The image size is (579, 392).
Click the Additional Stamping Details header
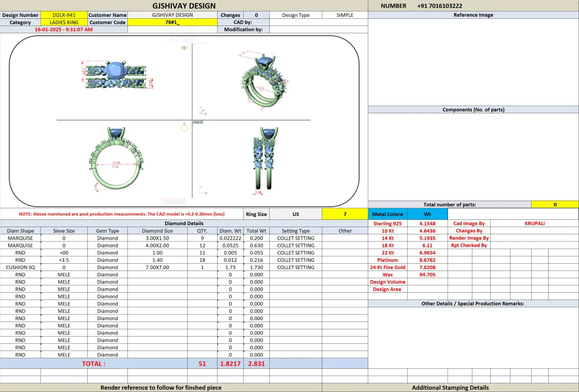click(450, 388)
